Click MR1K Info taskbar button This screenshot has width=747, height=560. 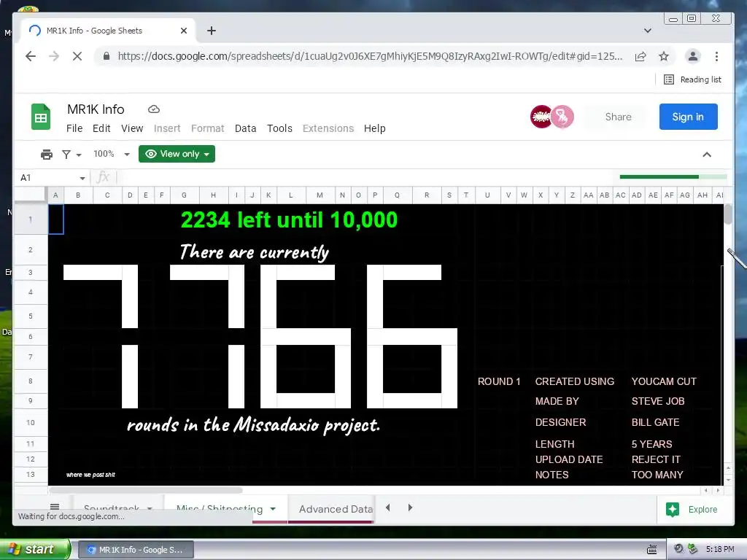[x=136, y=550]
